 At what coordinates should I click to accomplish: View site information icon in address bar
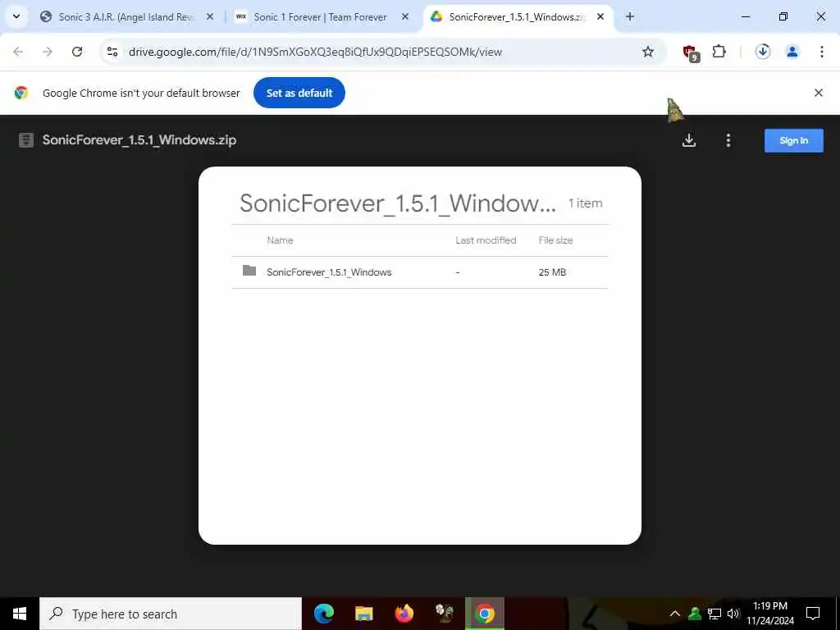click(112, 52)
